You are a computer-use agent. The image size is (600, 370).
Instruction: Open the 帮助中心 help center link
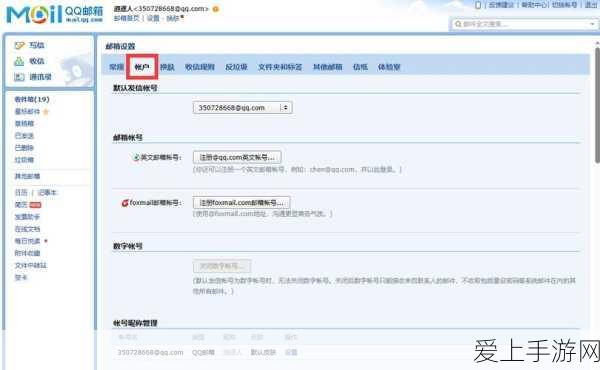[x=534, y=5]
